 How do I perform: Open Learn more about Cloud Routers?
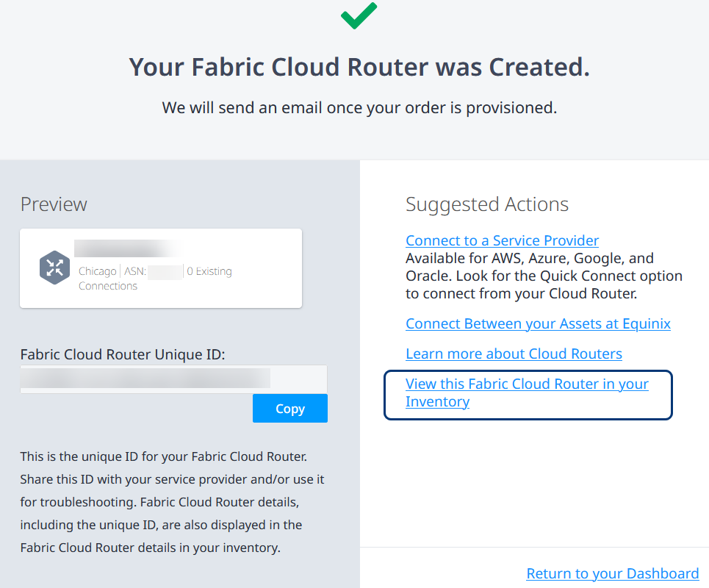click(514, 354)
